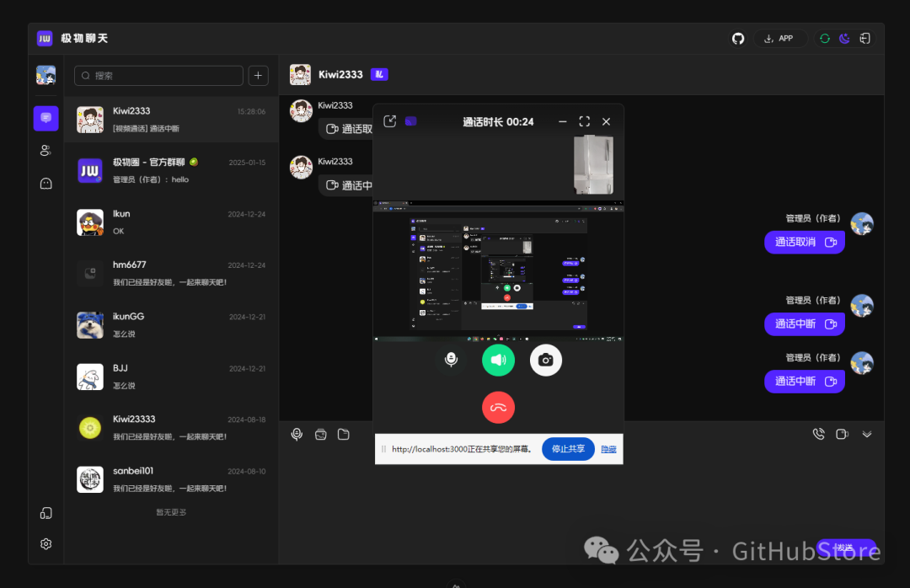Open Kiwi23333 conversation
Screen dimensions: 910x588
(171, 428)
